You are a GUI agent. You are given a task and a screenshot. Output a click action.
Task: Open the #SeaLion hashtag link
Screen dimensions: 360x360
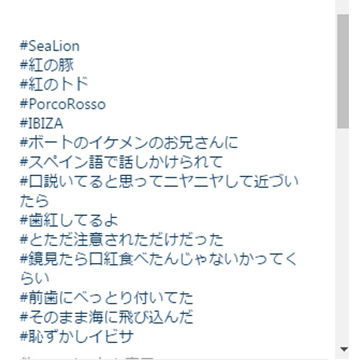click(50, 46)
